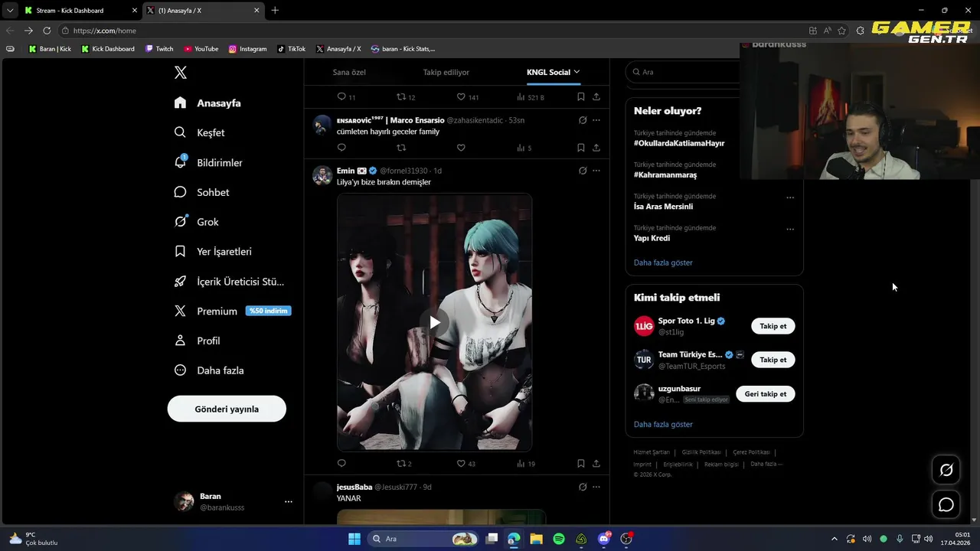The image size is (980, 551).
Task: Bookmark the Marco Ensarsio post
Action: 581,148
